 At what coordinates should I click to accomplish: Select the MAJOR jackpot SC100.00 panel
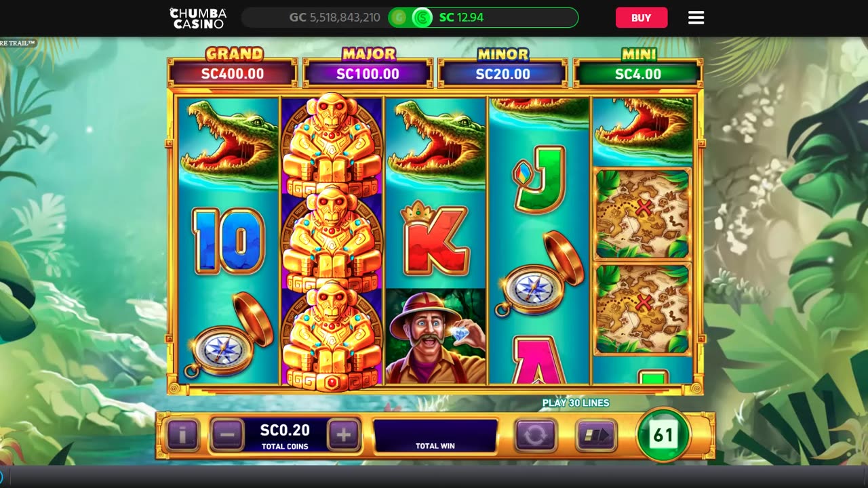coord(368,68)
